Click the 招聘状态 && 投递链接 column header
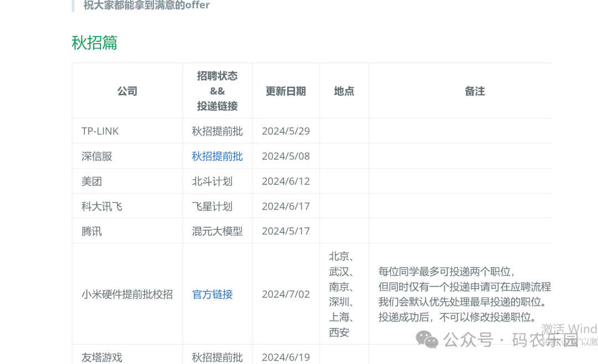Screen dimensions: 598x364 point(217,91)
